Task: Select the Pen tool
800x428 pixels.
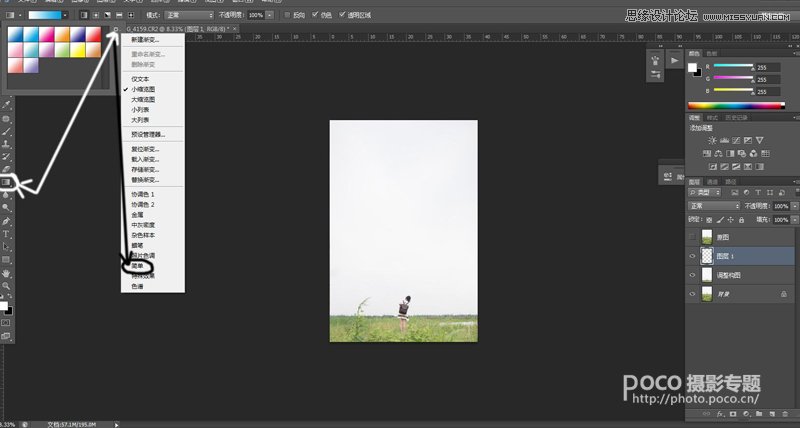Action: click(x=6, y=221)
